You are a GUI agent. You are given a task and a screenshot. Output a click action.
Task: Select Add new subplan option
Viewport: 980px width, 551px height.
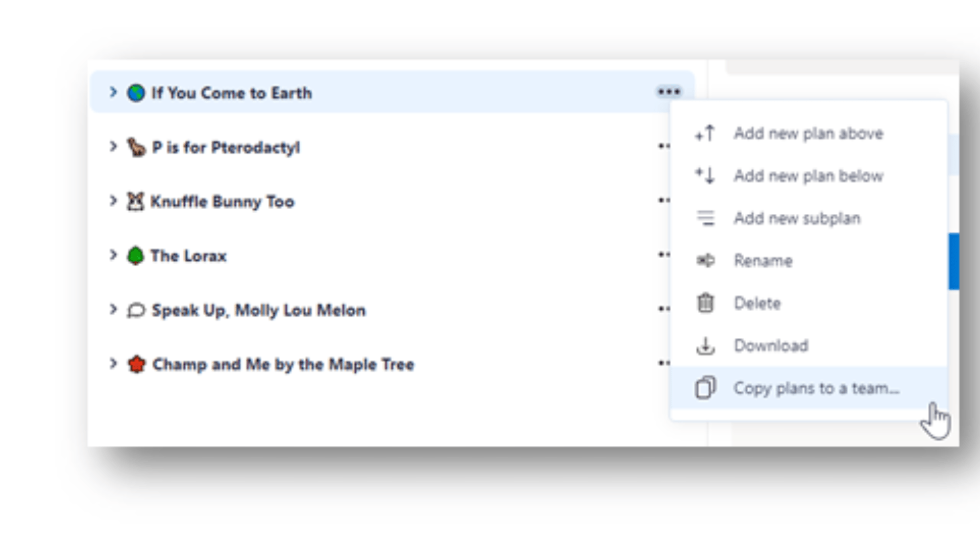pyautogui.click(x=797, y=218)
